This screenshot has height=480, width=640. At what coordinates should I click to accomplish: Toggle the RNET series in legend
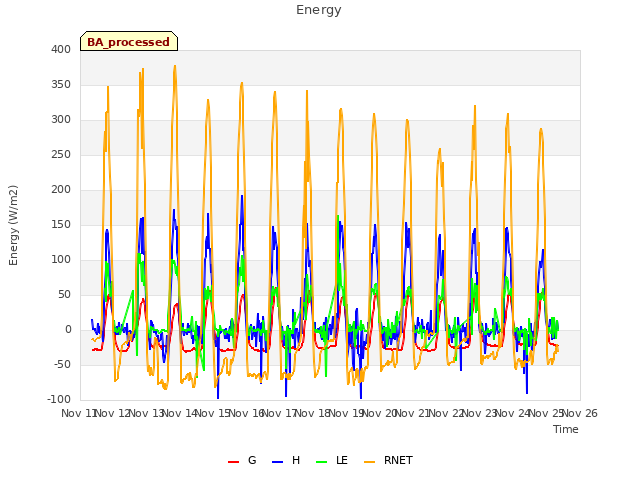tap(388, 460)
